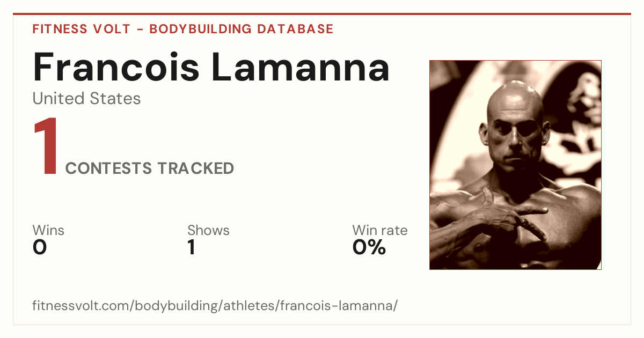The height and width of the screenshot is (338, 644).
Task: Click the Shows value 1
Action: pyautogui.click(x=192, y=247)
